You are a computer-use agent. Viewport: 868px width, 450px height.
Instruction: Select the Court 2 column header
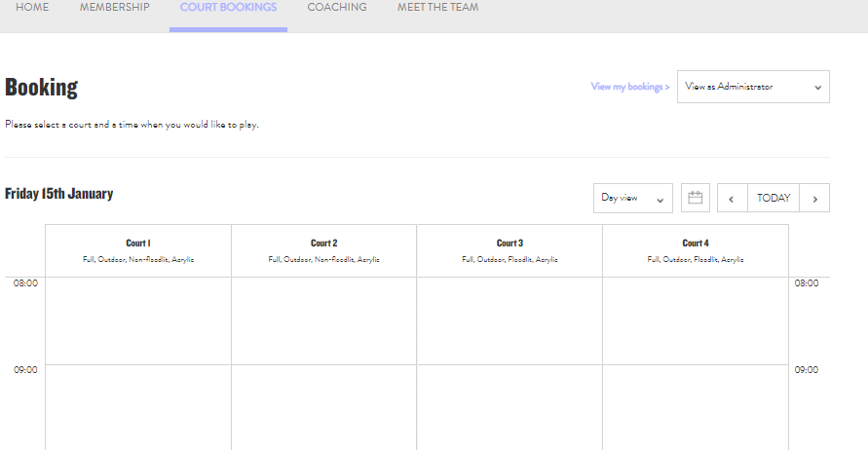pos(323,250)
